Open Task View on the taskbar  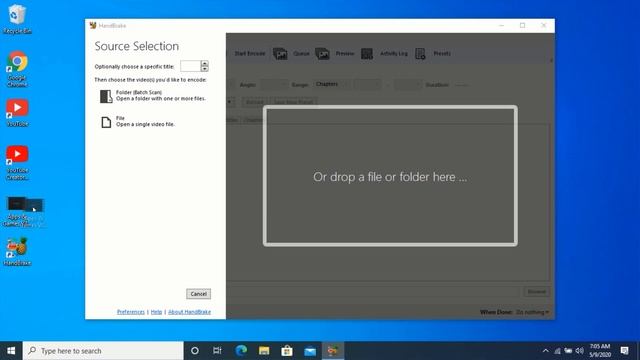[x=217, y=351]
